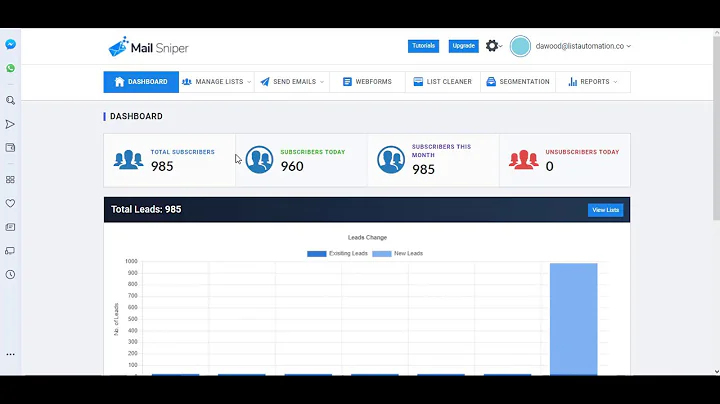Click the List Cleaner icon

tap(418, 82)
